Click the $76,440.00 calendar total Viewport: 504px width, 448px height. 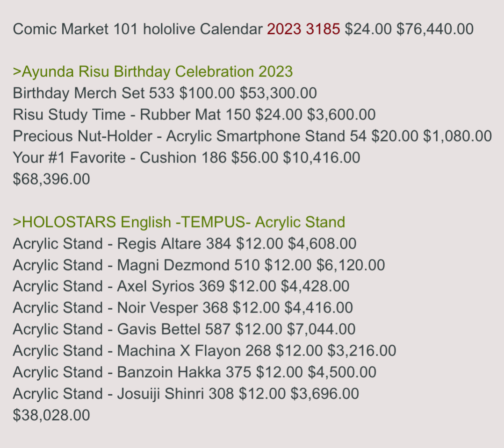coord(435,29)
